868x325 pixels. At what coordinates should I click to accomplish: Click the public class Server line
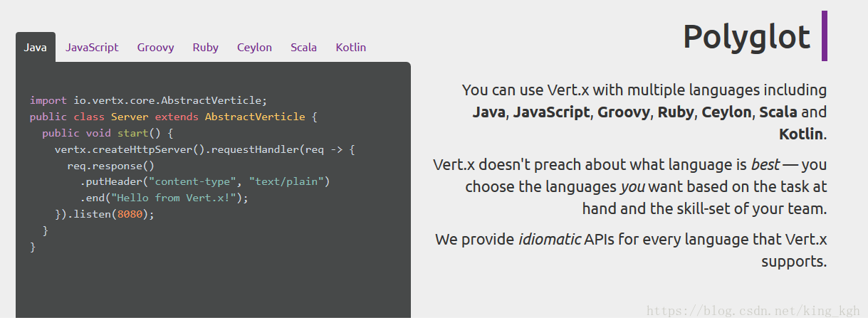click(x=173, y=117)
